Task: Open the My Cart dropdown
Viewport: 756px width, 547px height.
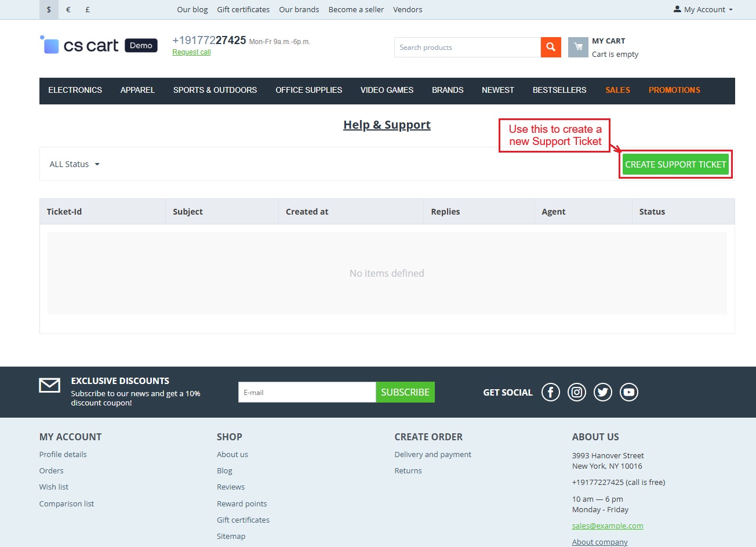Action: tap(615, 48)
